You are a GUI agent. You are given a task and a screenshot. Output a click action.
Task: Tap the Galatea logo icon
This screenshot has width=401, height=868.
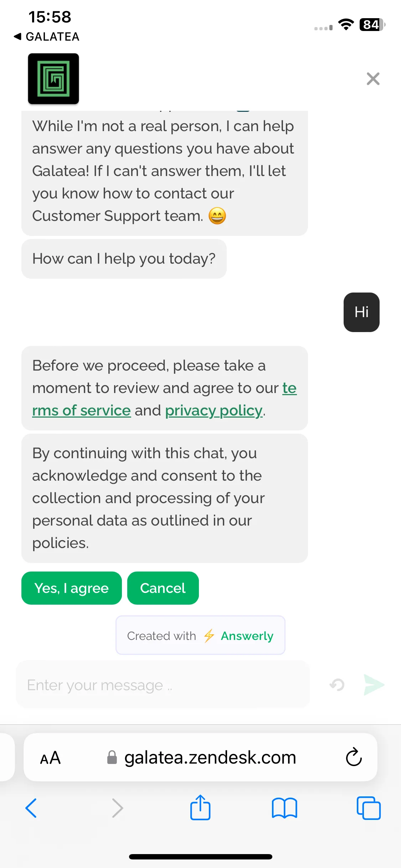pyautogui.click(x=53, y=79)
